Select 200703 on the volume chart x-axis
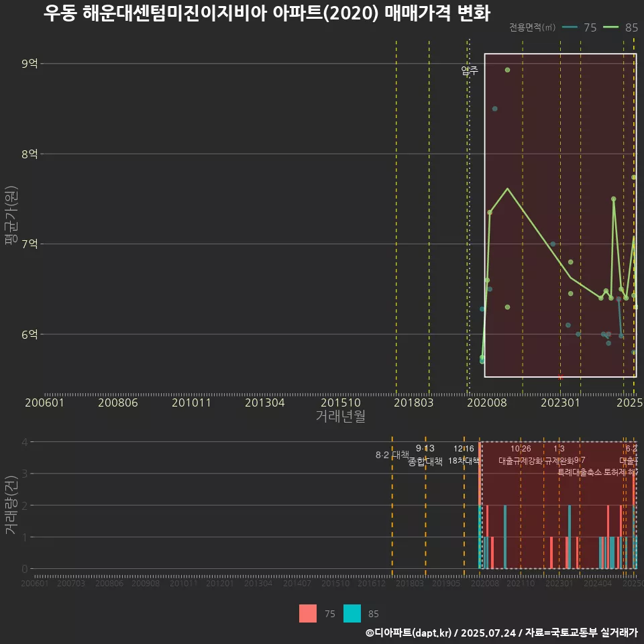This screenshot has height=644, width=644. 71,583
